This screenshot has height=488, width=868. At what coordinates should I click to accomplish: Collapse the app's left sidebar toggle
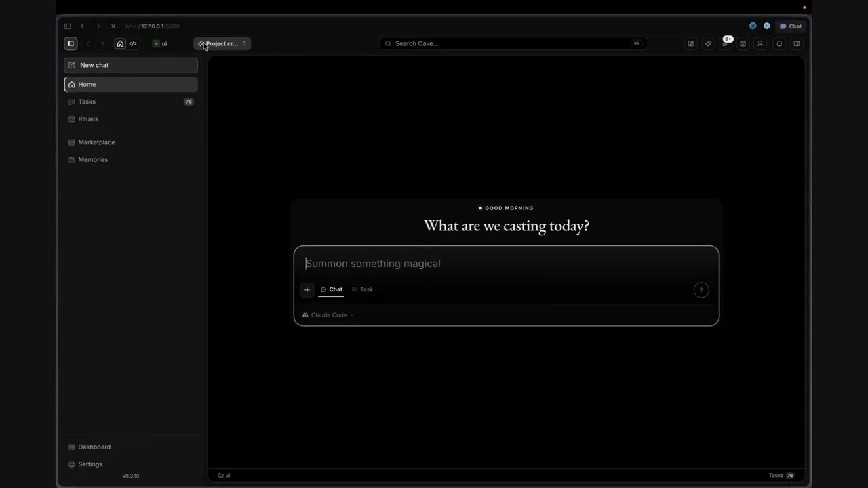pos(71,43)
